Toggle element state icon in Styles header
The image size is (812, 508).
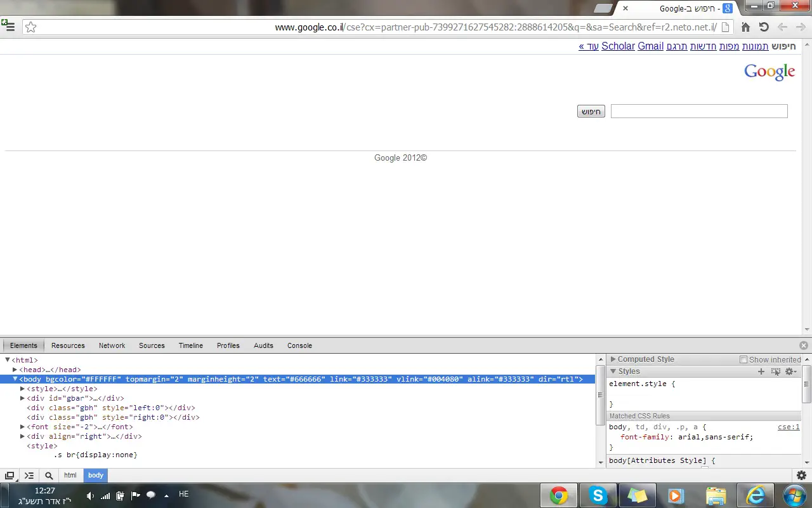click(775, 371)
